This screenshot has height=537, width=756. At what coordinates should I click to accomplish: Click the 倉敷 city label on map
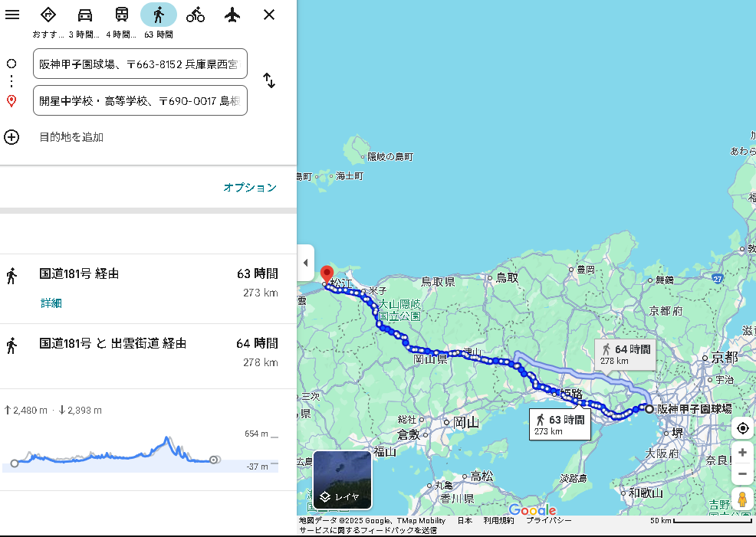[409, 434]
